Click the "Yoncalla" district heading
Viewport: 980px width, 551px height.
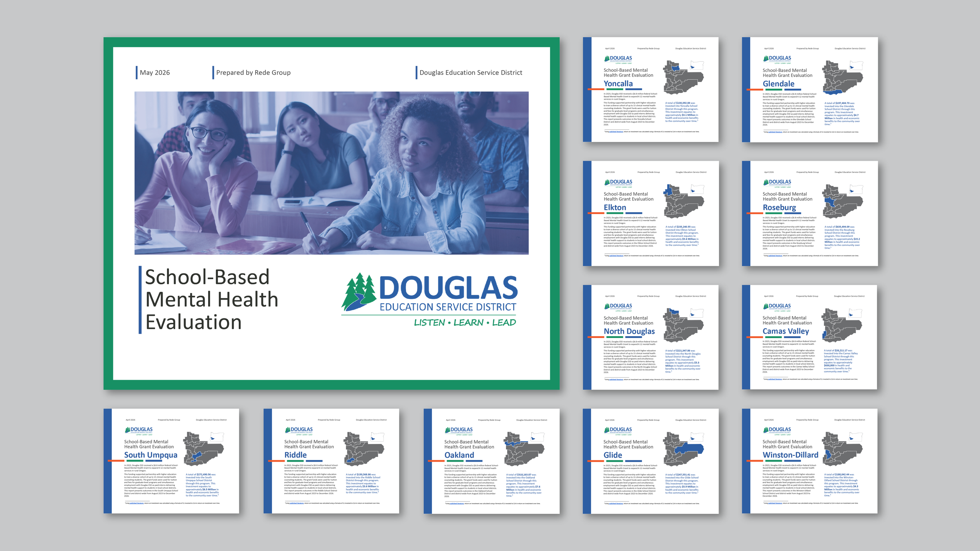(618, 84)
